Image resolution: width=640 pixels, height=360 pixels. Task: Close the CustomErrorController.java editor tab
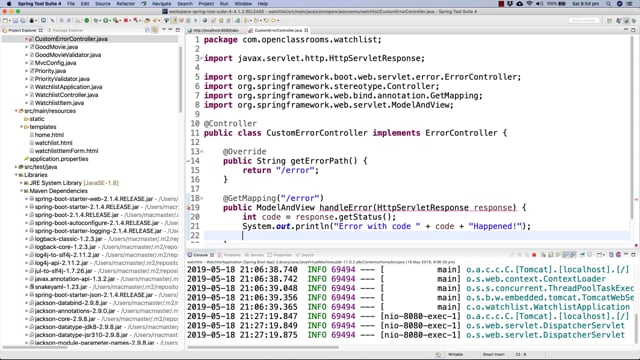[306, 30]
